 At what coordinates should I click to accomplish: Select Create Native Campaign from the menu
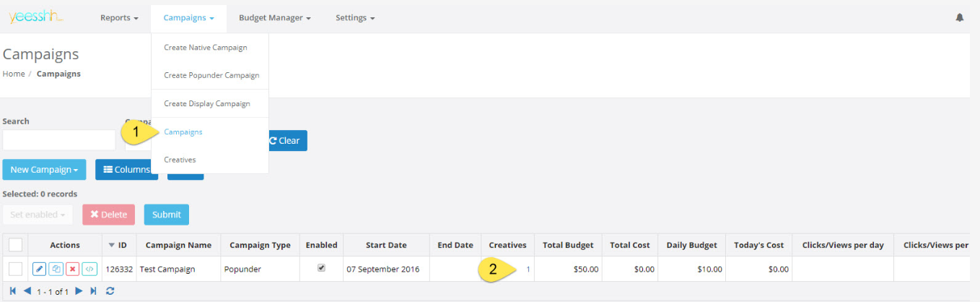click(x=205, y=48)
